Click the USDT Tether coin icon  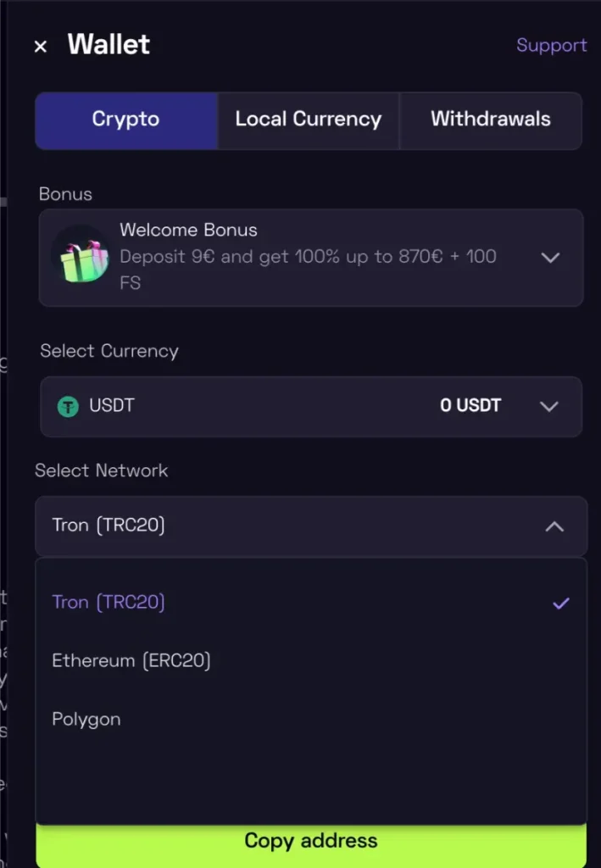click(68, 406)
